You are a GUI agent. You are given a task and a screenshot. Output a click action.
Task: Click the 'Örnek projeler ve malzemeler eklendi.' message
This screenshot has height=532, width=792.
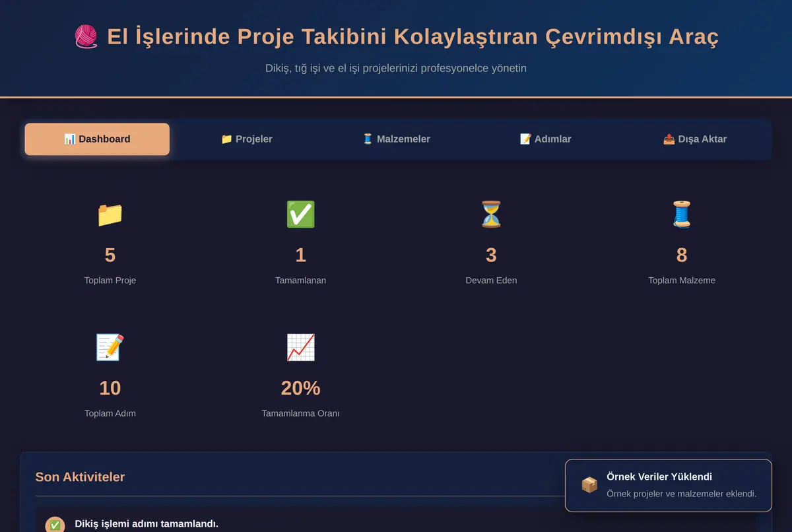click(681, 494)
